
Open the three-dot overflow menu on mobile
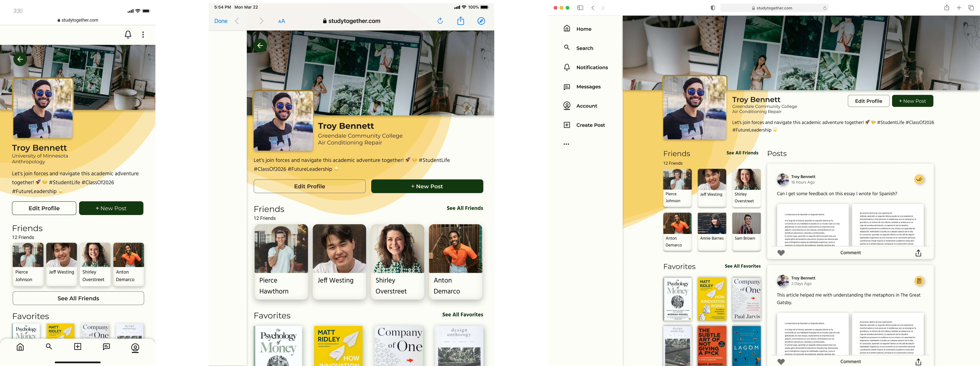coord(143,35)
